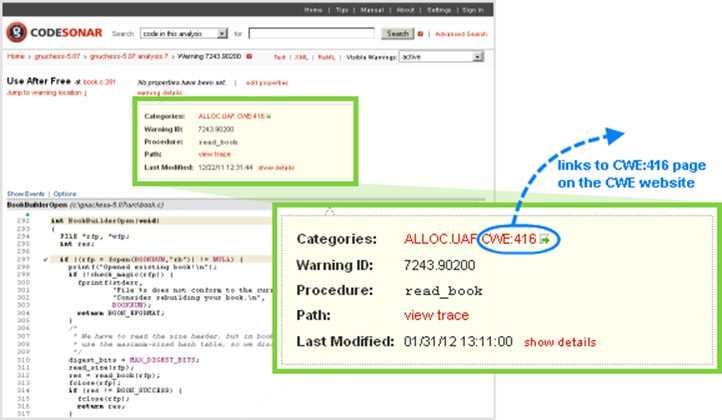Image resolution: width=722 pixels, height=420 pixels.
Task: Click Sign In in the top navigation
Action: click(473, 10)
